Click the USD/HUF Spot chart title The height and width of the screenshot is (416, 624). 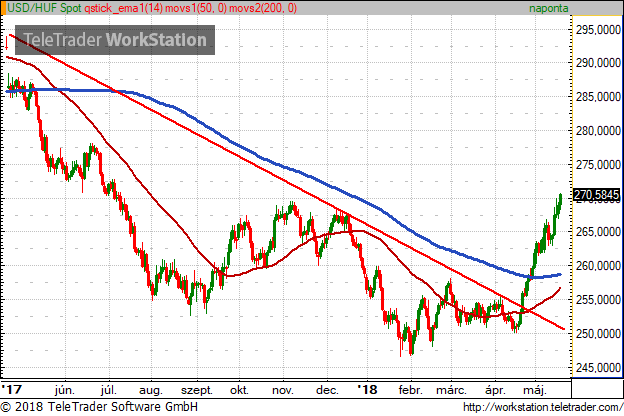45,8
